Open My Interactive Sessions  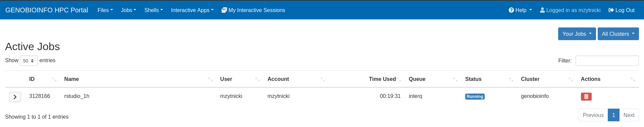click(253, 10)
